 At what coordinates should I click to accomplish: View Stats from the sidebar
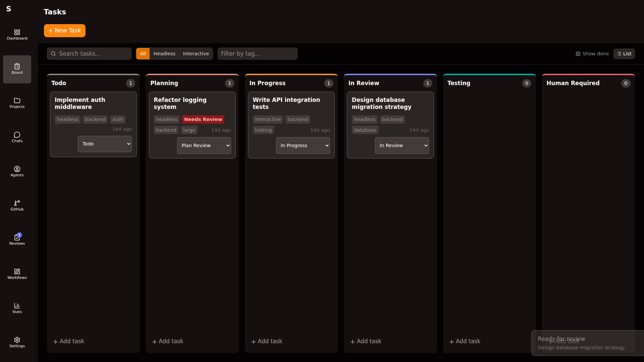click(x=17, y=308)
